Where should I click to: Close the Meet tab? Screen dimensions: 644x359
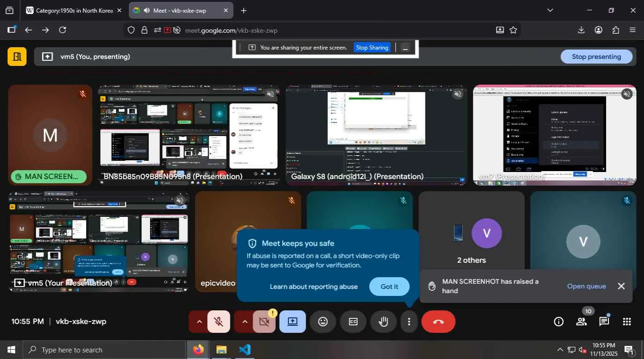(x=226, y=10)
